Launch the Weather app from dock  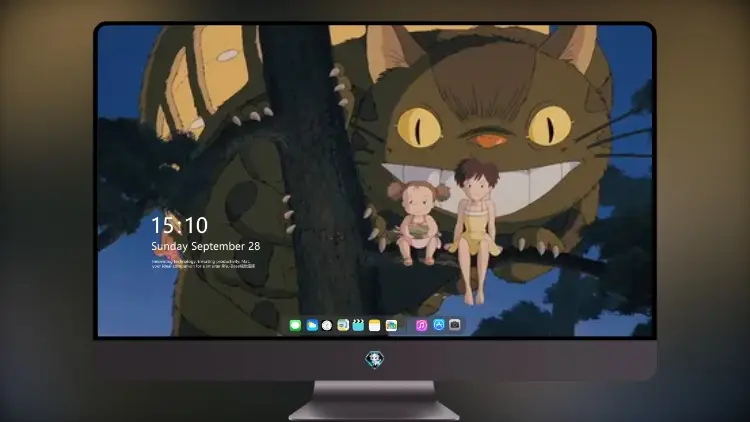click(x=312, y=325)
